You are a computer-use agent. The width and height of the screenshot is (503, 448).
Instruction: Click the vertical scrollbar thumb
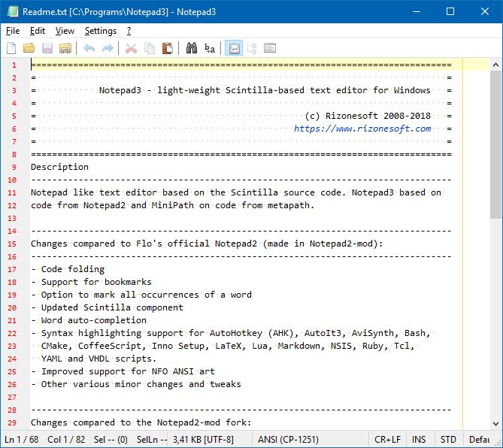(x=495, y=144)
